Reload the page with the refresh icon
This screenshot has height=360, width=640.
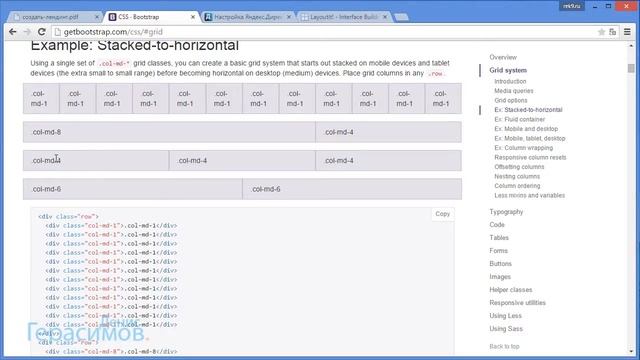click(42, 32)
